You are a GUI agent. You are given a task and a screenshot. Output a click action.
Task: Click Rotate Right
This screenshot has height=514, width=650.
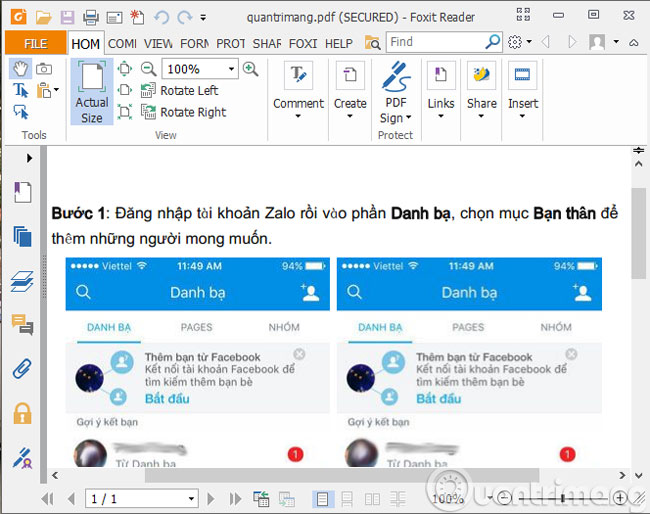click(183, 112)
